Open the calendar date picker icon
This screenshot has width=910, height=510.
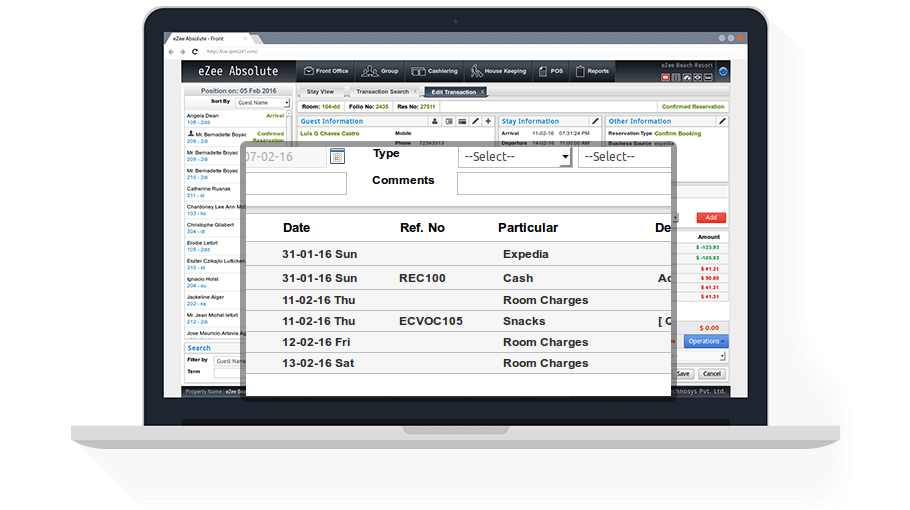point(337,157)
